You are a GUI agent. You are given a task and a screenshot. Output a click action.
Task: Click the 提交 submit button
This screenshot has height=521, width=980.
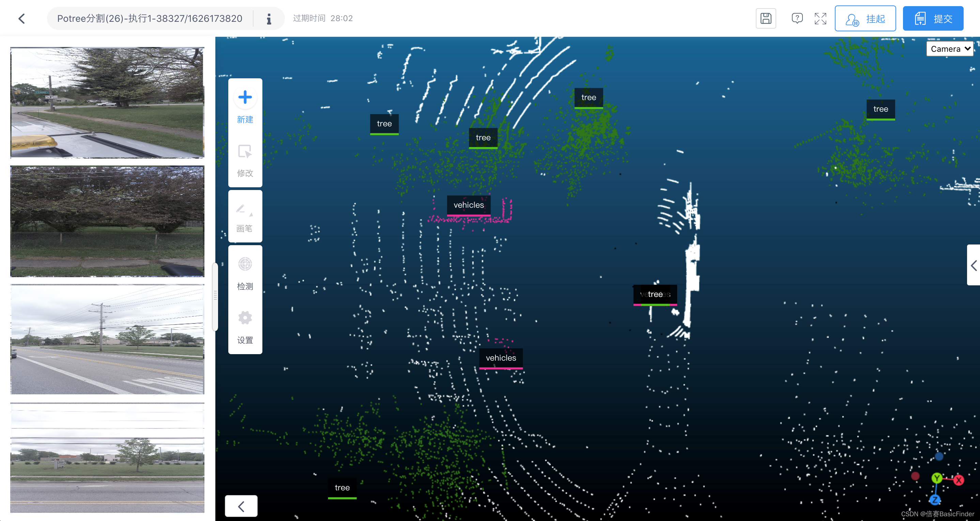[x=933, y=18]
